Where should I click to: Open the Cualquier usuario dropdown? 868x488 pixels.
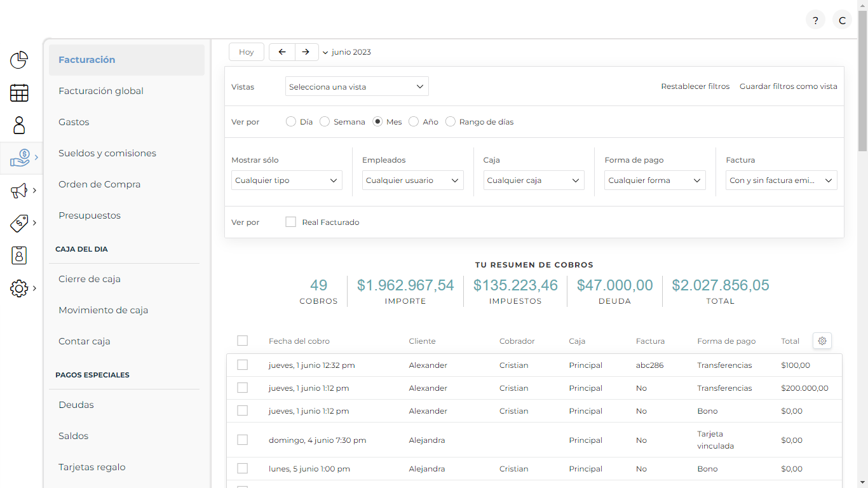pyautogui.click(x=413, y=180)
